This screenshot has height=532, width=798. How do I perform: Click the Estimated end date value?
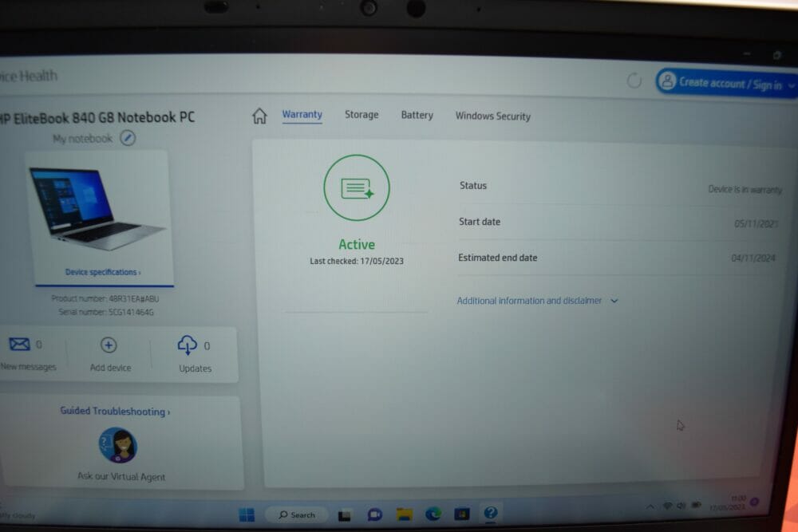click(x=753, y=258)
